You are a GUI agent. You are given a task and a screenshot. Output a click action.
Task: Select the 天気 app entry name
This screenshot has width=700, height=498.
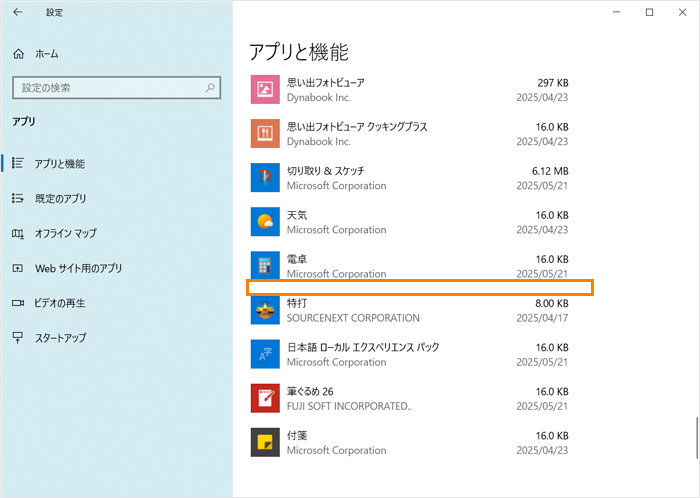point(297,215)
